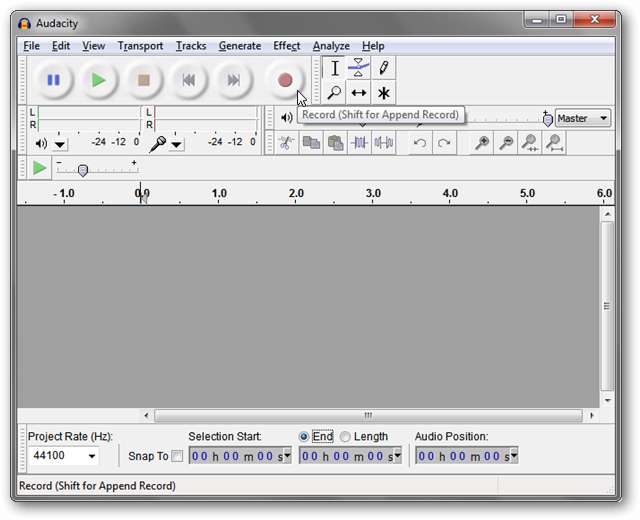Select the Length radio button
Viewport: 640px width, 520px height.
[345, 437]
